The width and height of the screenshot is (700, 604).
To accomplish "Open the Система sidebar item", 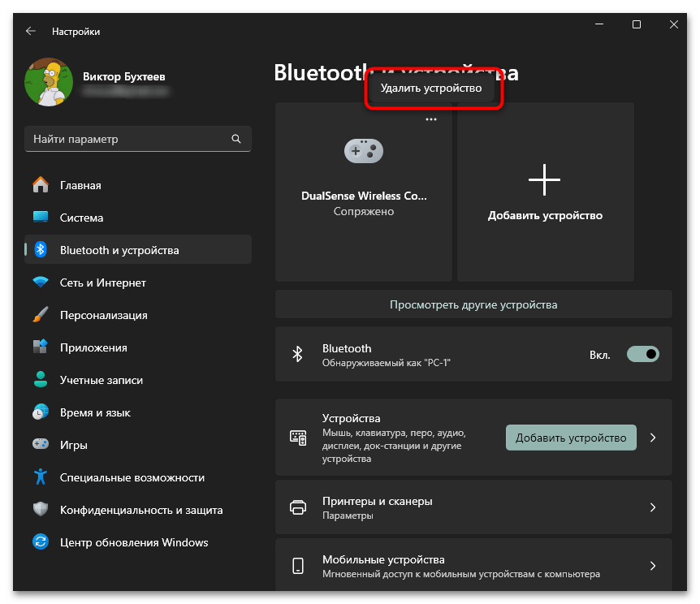I will pos(138,218).
